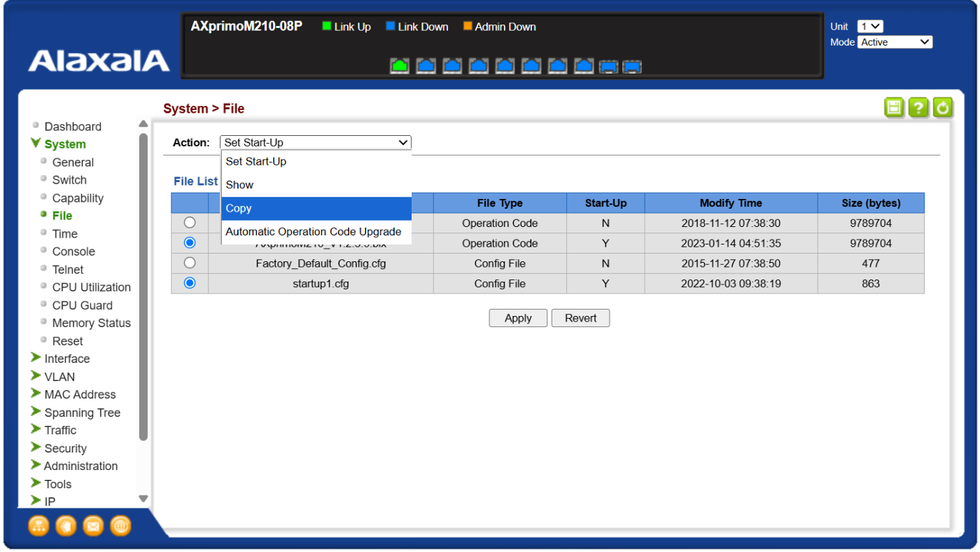
Task: Click the orange double-arrow back icon
Action: [66, 525]
